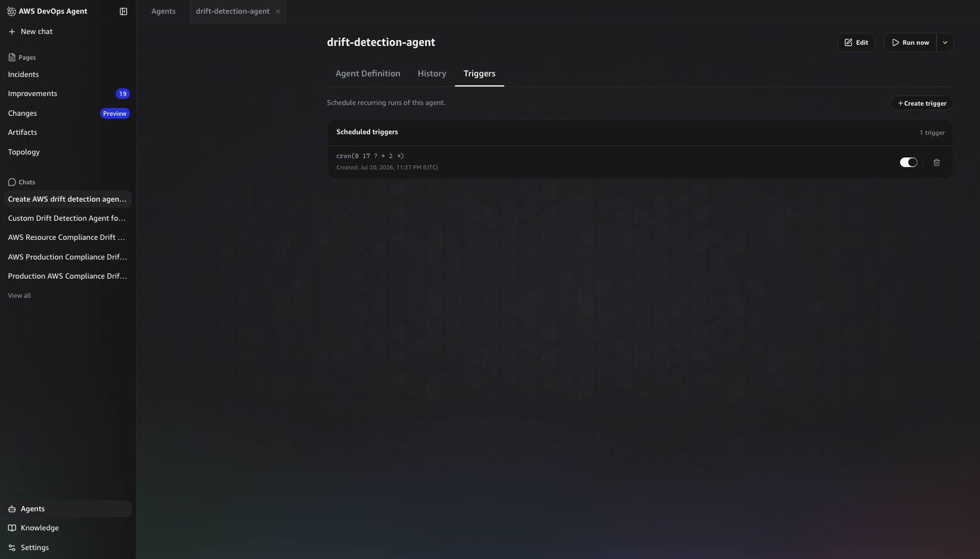Go to Agents in the sidebar

click(x=67, y=509)
